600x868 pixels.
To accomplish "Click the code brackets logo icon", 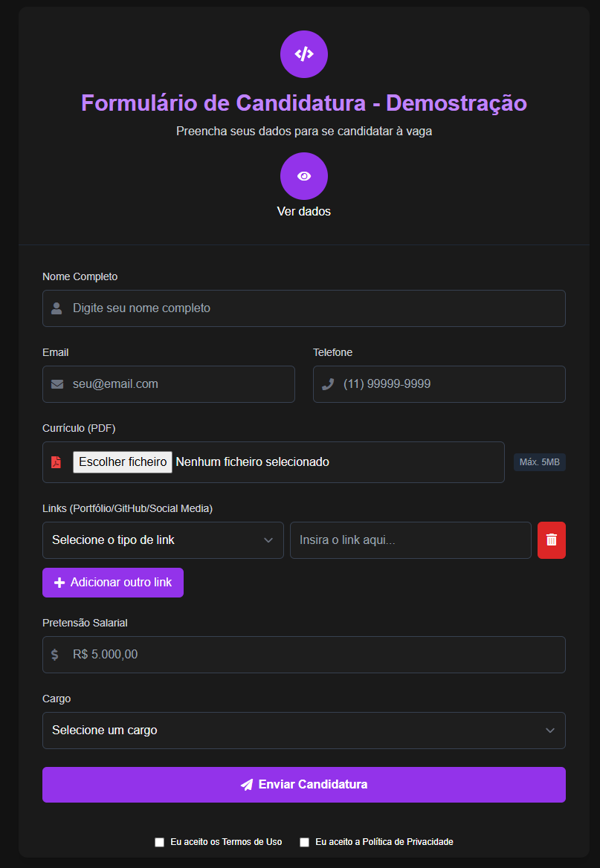I will [303, 54].
